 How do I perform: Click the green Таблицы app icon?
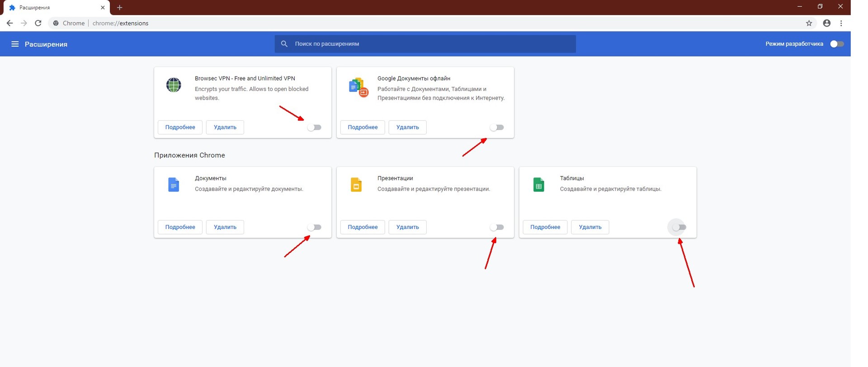(x=539, y=185)
